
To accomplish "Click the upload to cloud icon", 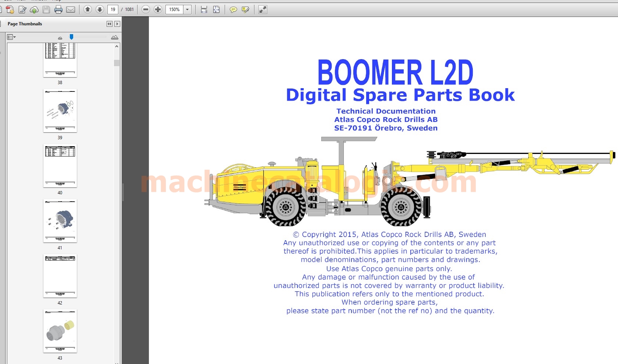I will coord(34,10).
